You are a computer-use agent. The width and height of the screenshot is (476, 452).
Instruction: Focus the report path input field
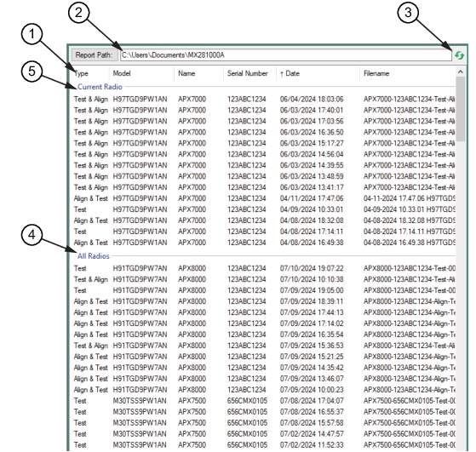click(x=286, y=55)
